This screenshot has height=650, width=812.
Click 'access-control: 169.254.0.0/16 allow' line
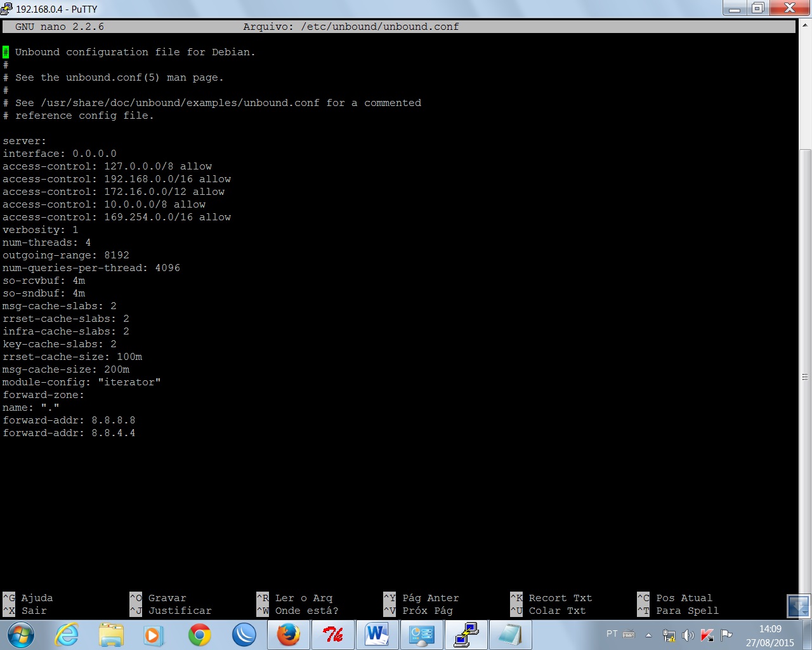(117, 217)
